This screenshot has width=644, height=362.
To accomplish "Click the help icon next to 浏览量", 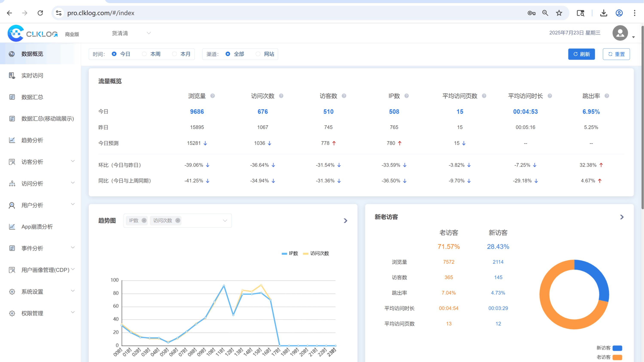I will [213, 96].
